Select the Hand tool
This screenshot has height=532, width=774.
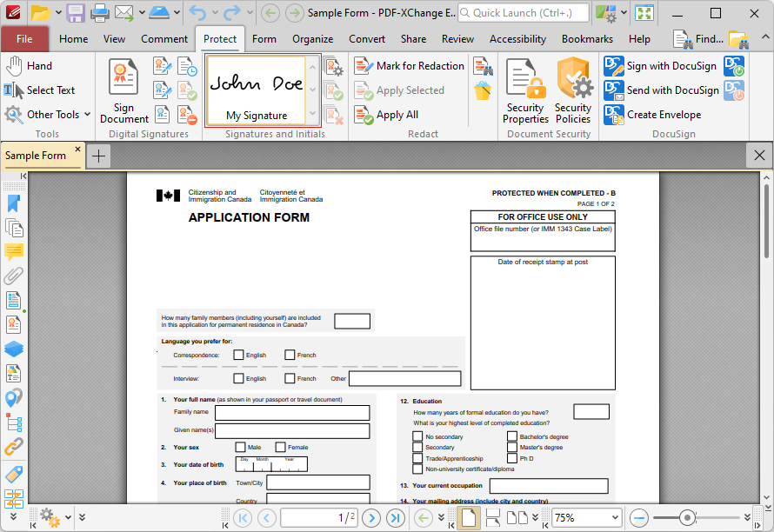pyautogui.click(x=29, y=66)
